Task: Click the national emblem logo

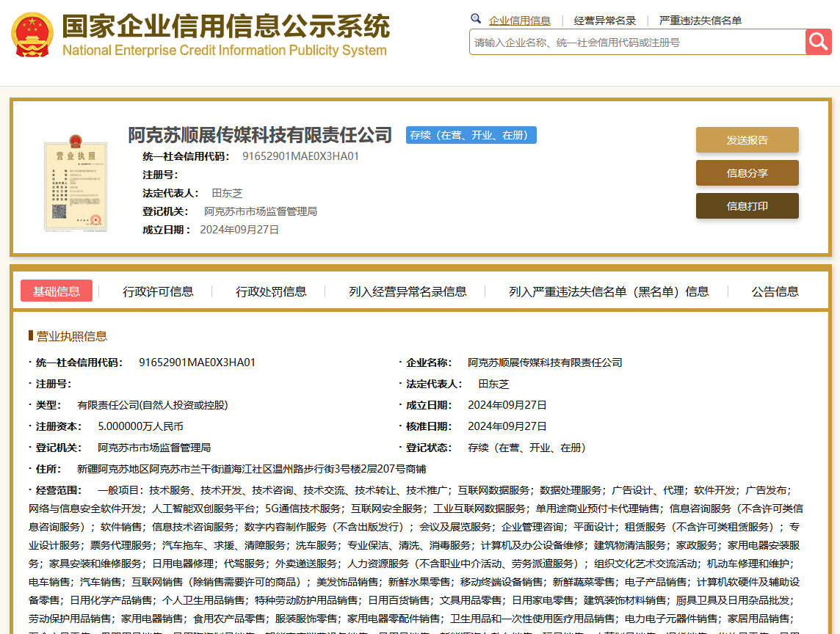Action: pyautogui.click(x=32, y=34)
